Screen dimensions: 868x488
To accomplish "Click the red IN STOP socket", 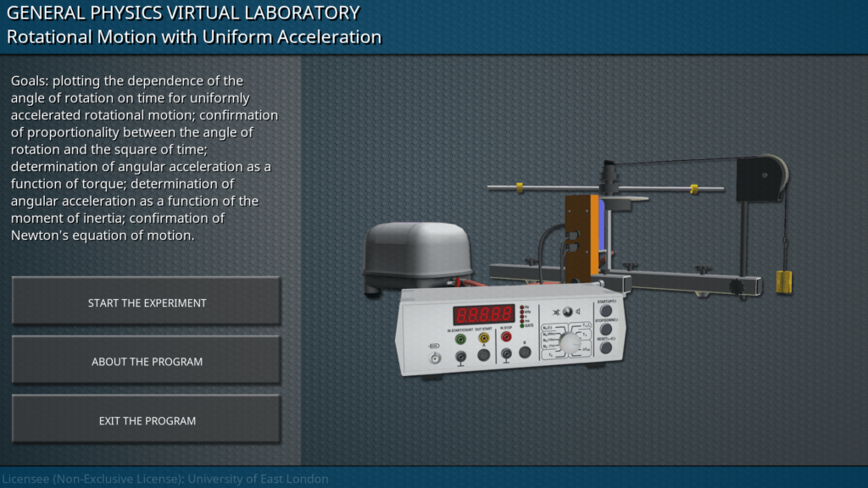I will coord(506,336).
